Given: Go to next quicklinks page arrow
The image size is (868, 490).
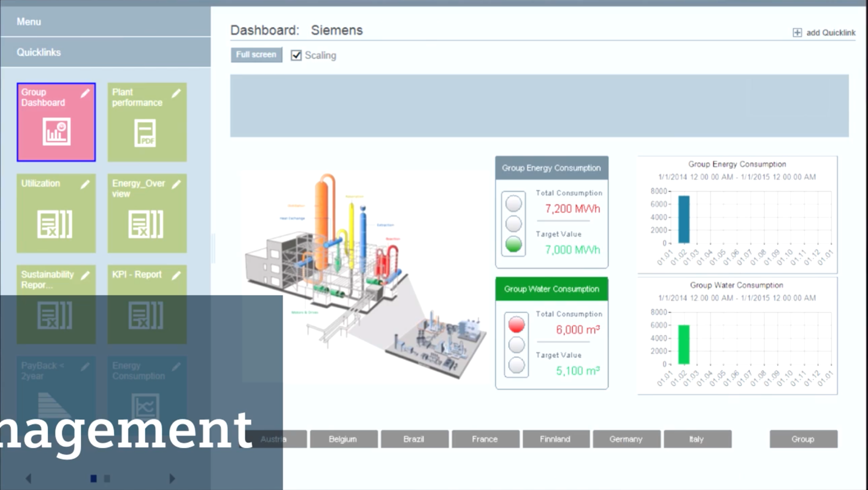Looking at the screenshot, I should click(x=172, y=478).
